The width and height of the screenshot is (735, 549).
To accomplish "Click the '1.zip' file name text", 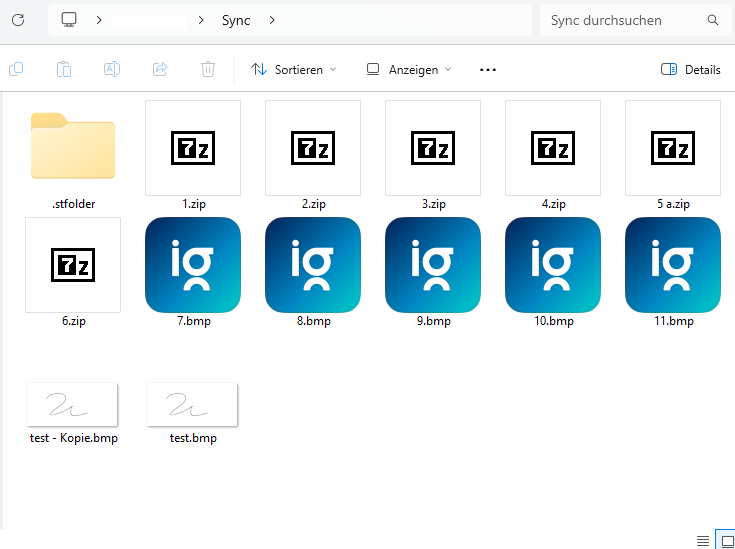I will [x=194, y=204].
